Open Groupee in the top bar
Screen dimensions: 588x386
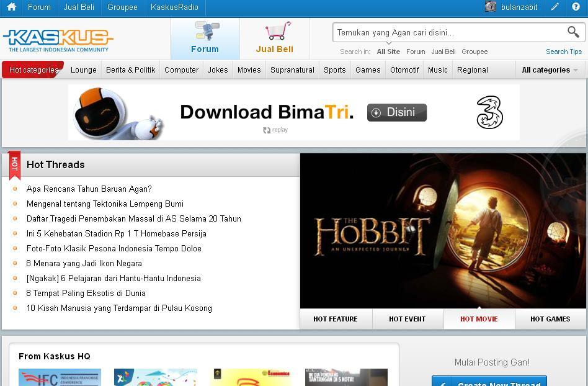[x=122, y=7]
